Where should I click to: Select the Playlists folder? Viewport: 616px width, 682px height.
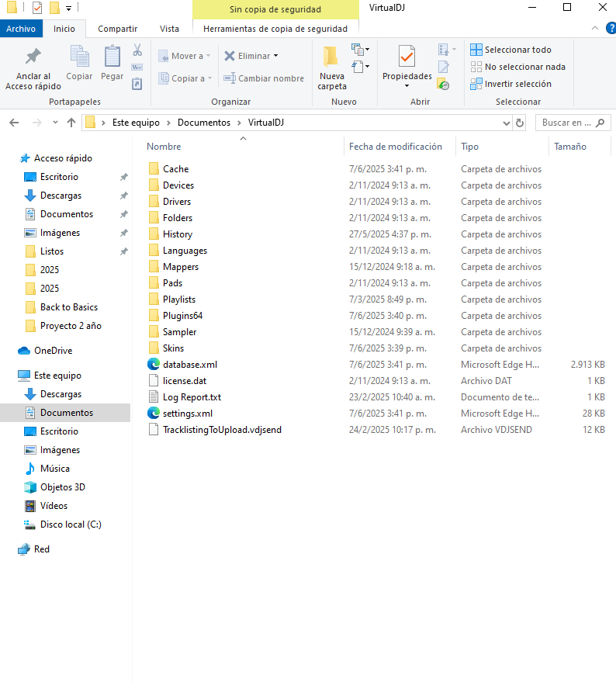click(x=179, y=299)
